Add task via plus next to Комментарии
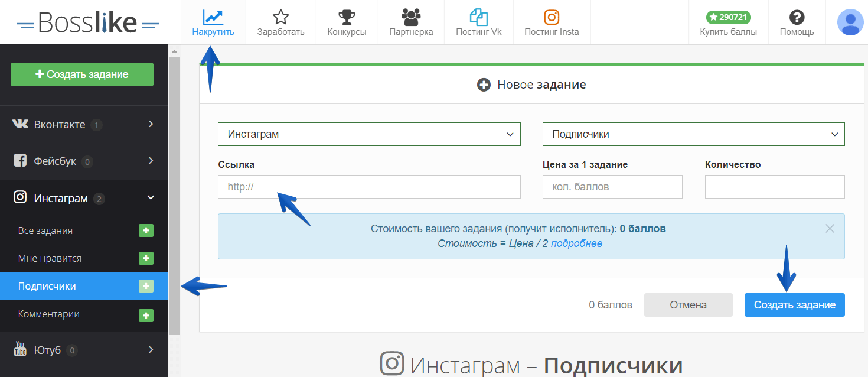The width and height of the screenshot is (868, 377). coord(146,316)
